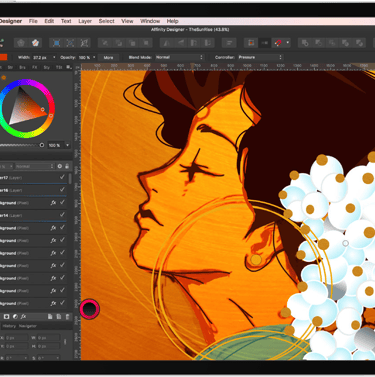Open the fx effects of Background row below Layer16
The height and width of the screenshot is (377, 375).
[x=53, y=203]
